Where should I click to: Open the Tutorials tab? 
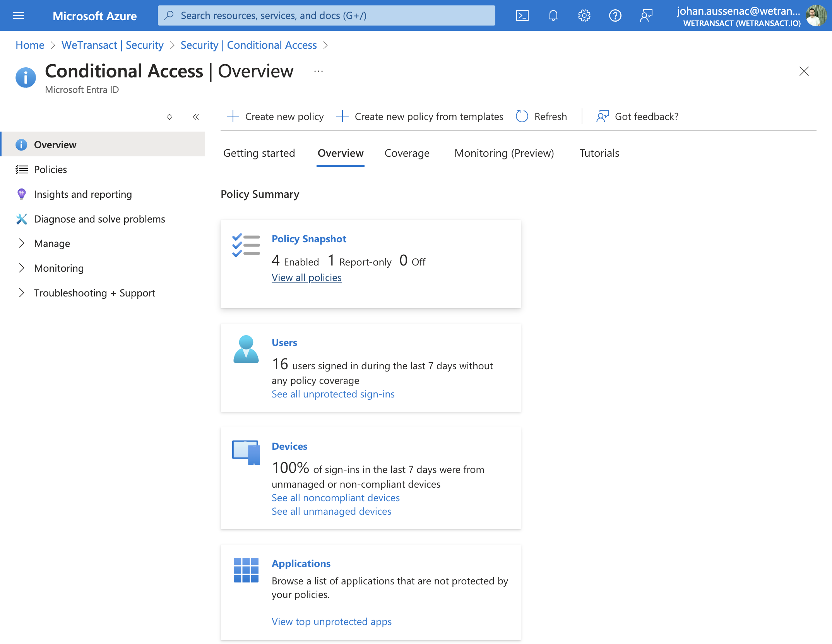pos(599,153)
